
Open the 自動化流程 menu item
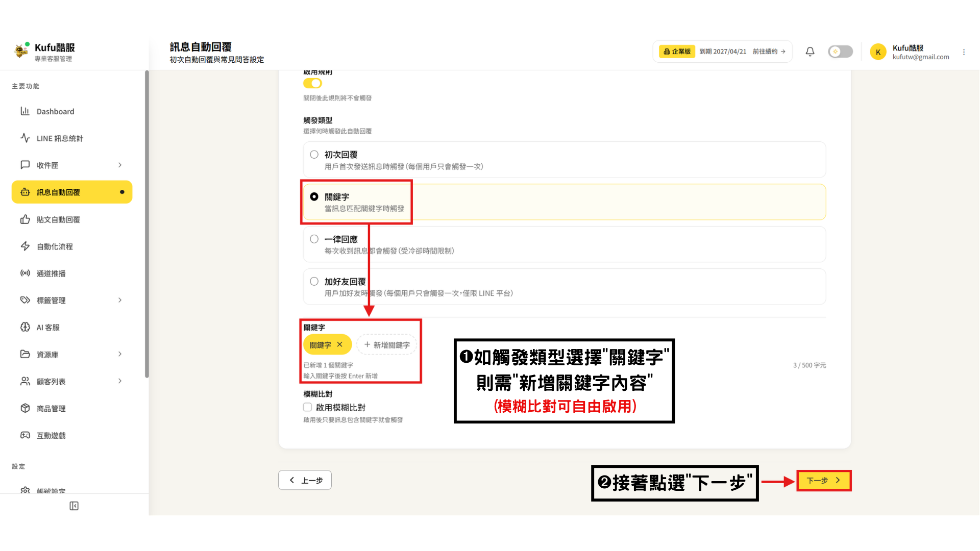[72, 246]
